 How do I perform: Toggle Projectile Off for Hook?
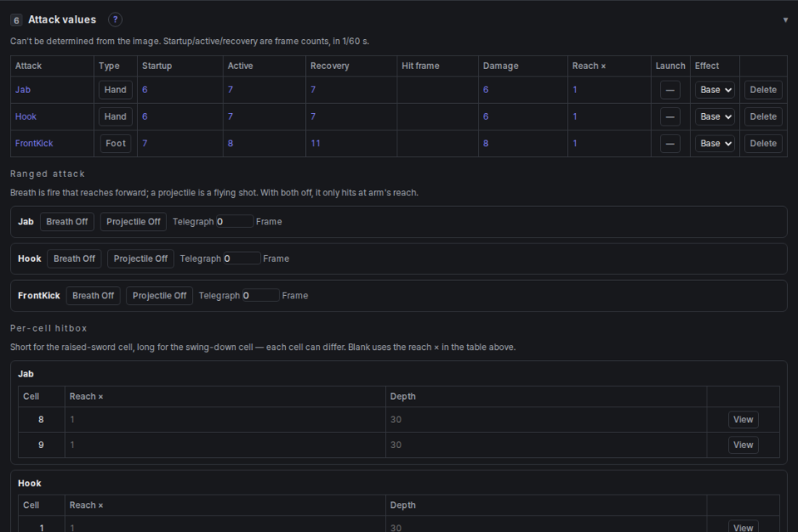pyautogui.click(x=140, y=259)
